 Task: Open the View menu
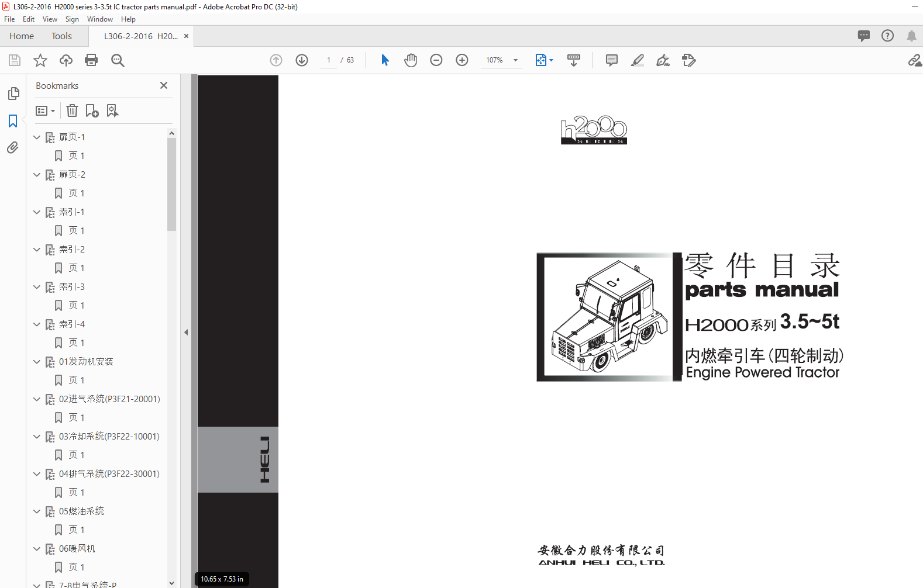pos(50,19)
